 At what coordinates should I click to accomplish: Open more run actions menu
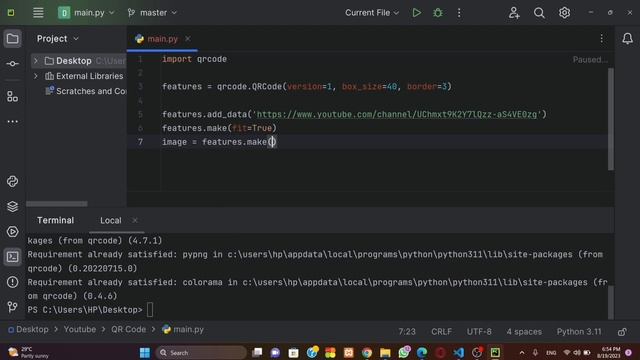[x=459, y=13]
